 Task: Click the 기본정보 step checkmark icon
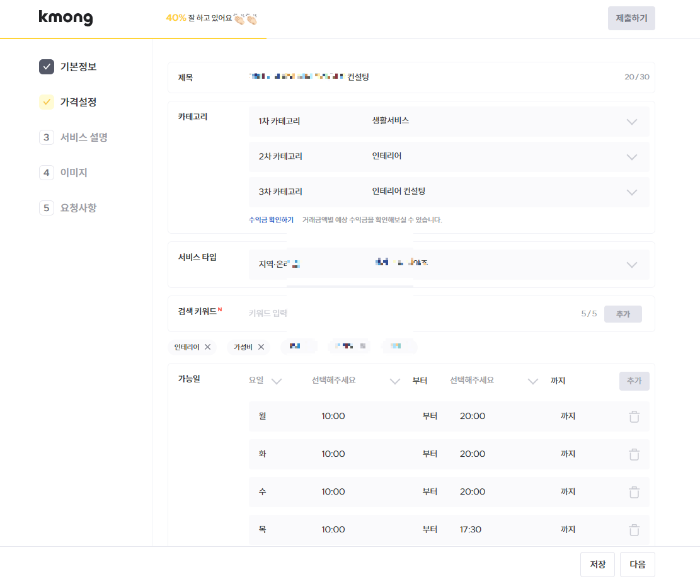46,67
